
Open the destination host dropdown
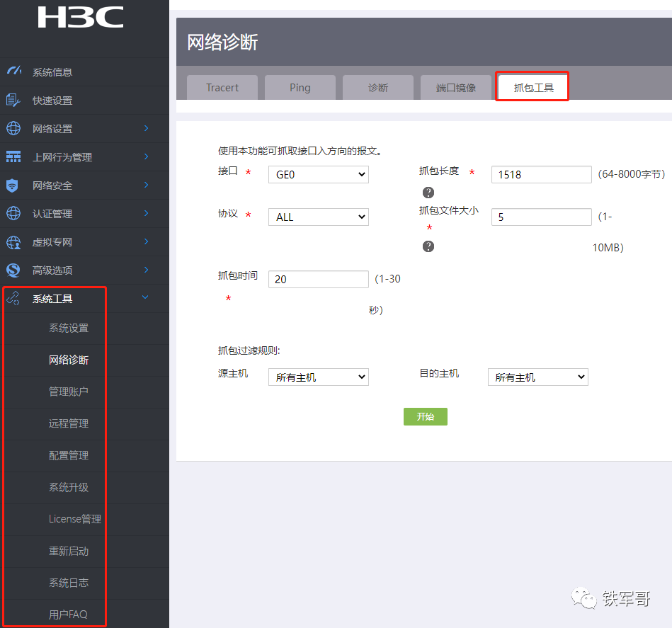click(x=537, y=377)
